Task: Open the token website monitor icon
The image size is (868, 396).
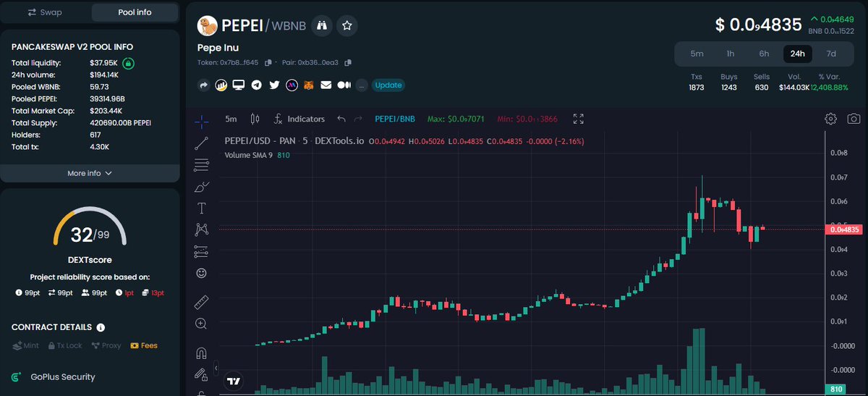Action: tap(238, 85)
